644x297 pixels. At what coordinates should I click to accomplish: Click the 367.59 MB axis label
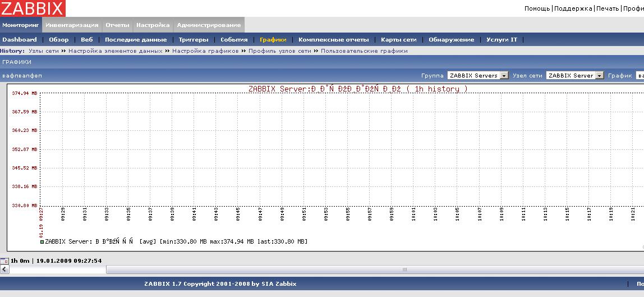coord(24,112)
